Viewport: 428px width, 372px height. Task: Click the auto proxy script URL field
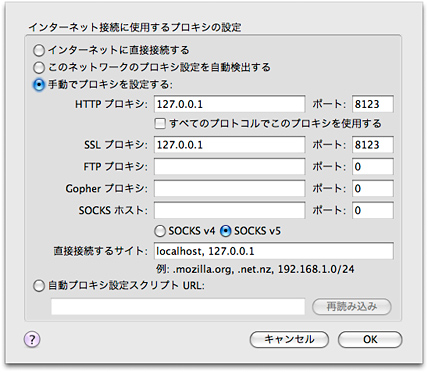(178, 307)
